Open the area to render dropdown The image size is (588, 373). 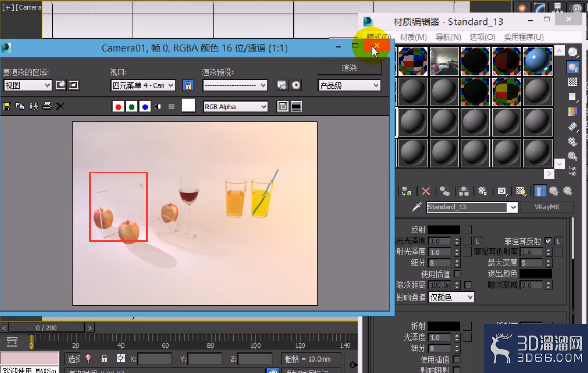click(28, 85)
